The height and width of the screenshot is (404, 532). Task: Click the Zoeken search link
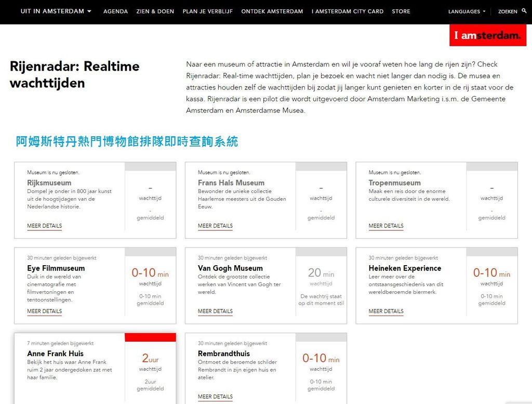tap(508, 11)
